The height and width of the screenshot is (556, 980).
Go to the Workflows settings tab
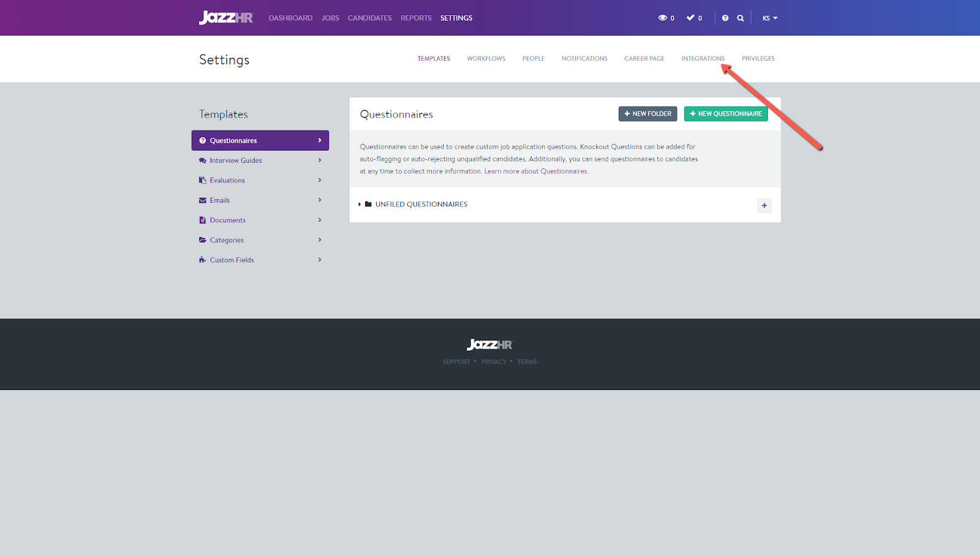[x=486, y=59]
